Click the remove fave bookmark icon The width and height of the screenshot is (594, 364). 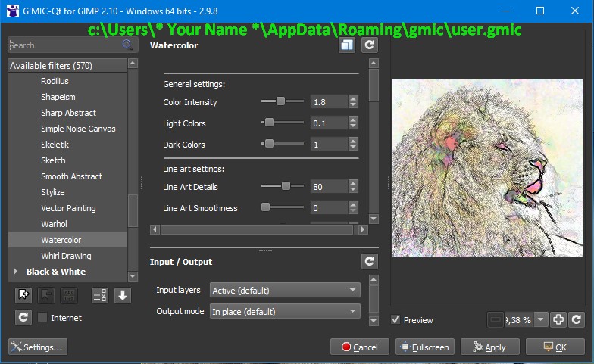pos(45,295)
